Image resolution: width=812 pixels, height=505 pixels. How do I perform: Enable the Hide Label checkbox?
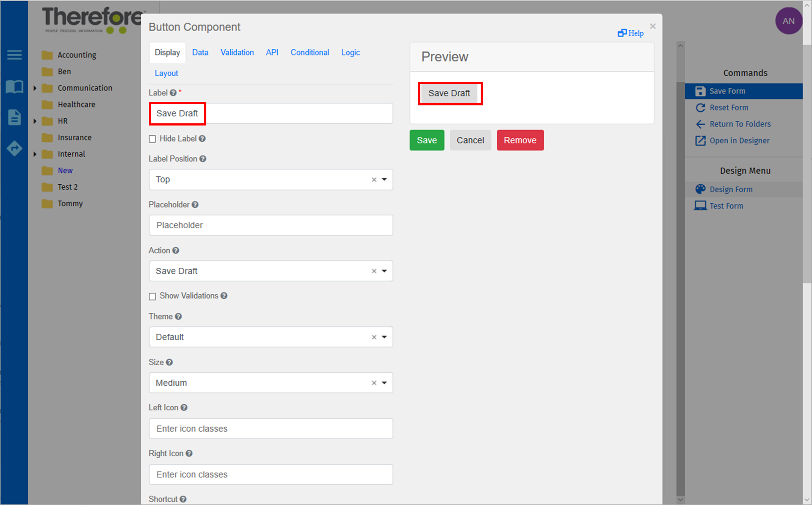(x=152, y=139)
